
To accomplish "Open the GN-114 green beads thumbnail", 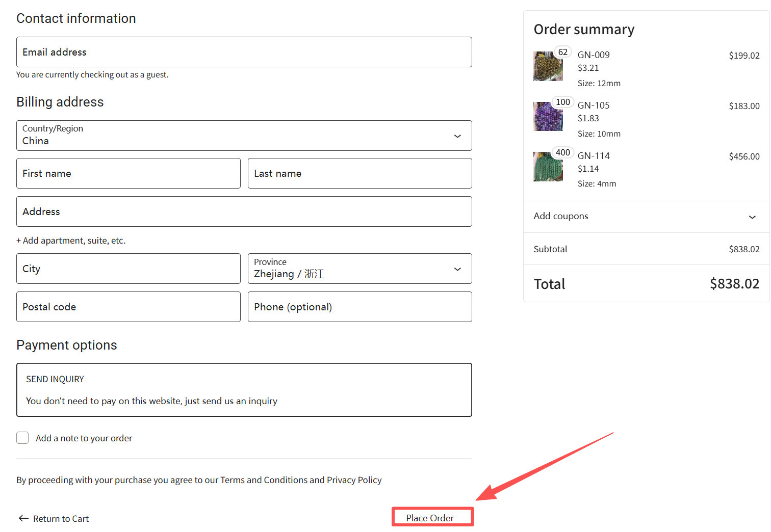I will (548, 167).
